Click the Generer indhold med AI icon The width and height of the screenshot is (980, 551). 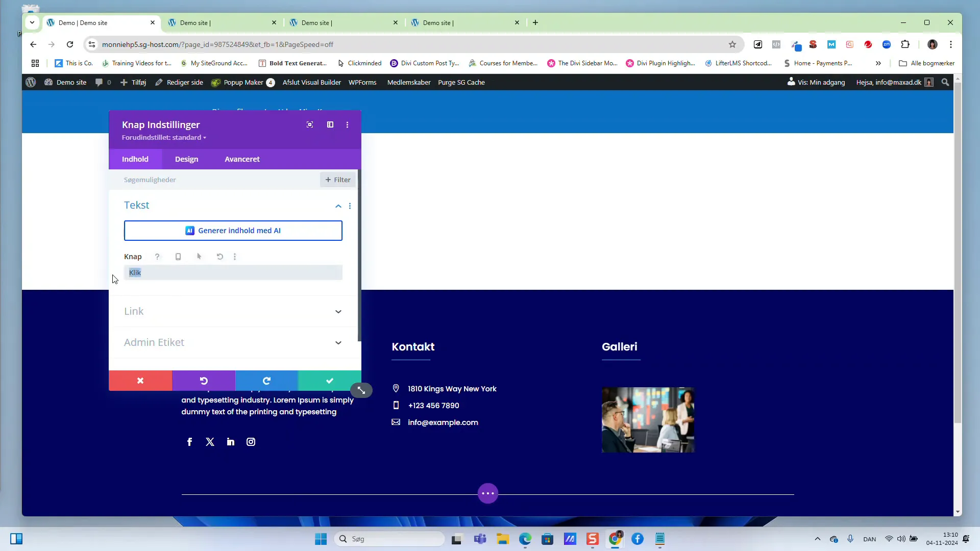[x=190, y=231]
